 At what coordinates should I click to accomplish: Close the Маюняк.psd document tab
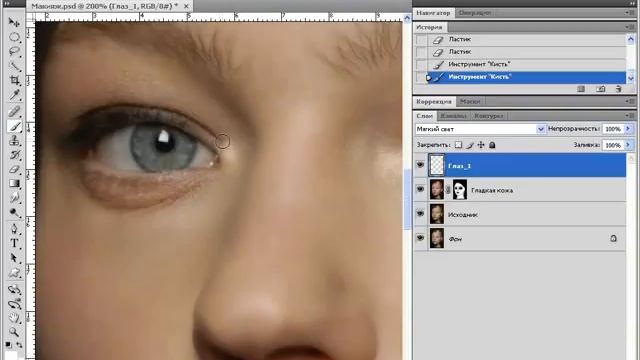point(186,6)
